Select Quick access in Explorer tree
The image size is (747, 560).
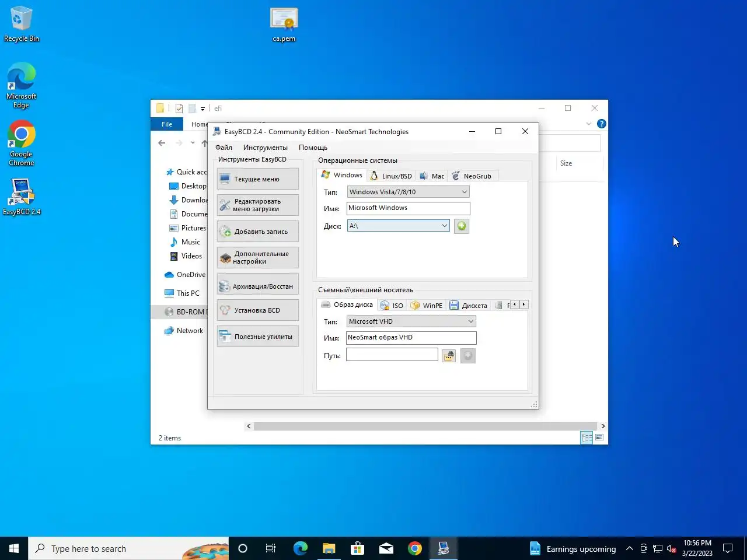click(x=186, y=172)
